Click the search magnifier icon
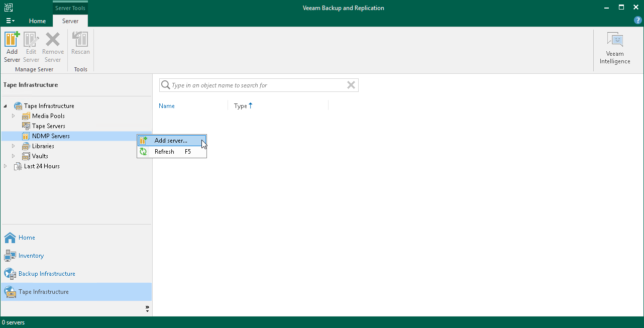 tap(166, 85)
